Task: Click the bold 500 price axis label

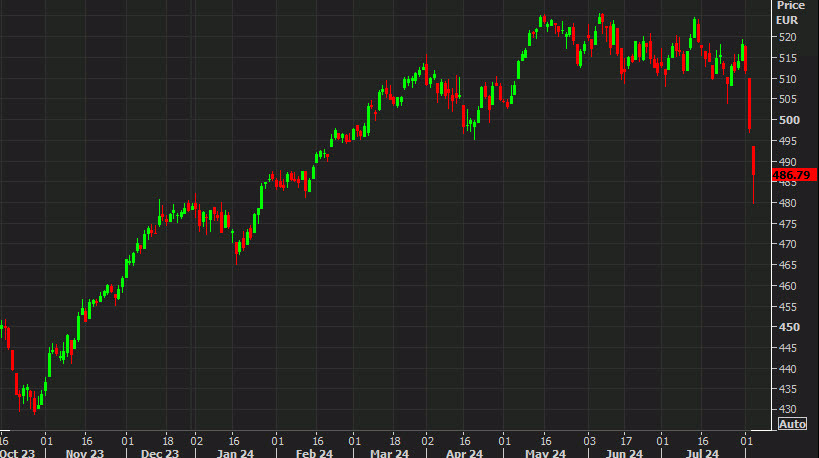Action: pos(789,120)
